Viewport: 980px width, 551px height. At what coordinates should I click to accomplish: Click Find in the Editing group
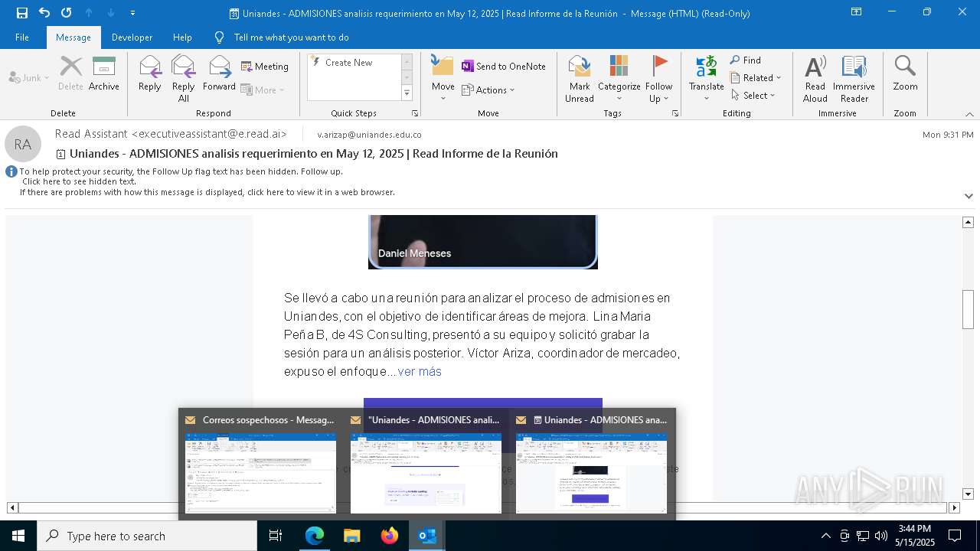pyautogui.click(x=746, y=60)
